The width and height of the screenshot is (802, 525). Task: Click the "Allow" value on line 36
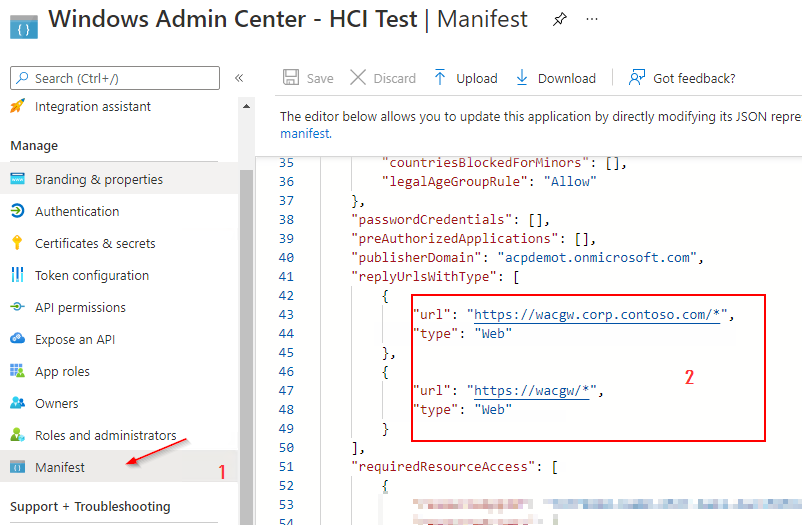point(570,182)
